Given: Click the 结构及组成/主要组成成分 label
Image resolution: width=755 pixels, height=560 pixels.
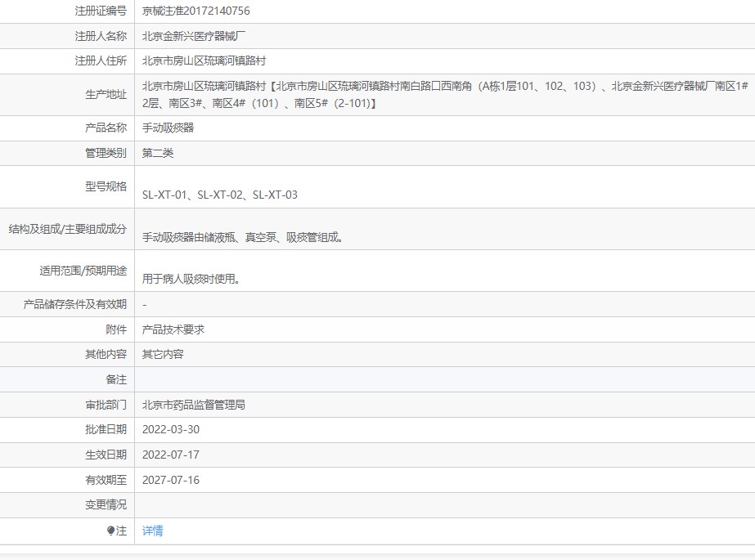Looking at the screenshot, I should point(68,229).
